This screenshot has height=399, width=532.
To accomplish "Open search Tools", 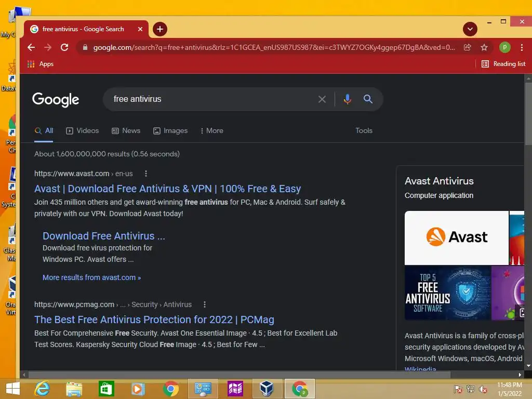I will pos(364,130).
